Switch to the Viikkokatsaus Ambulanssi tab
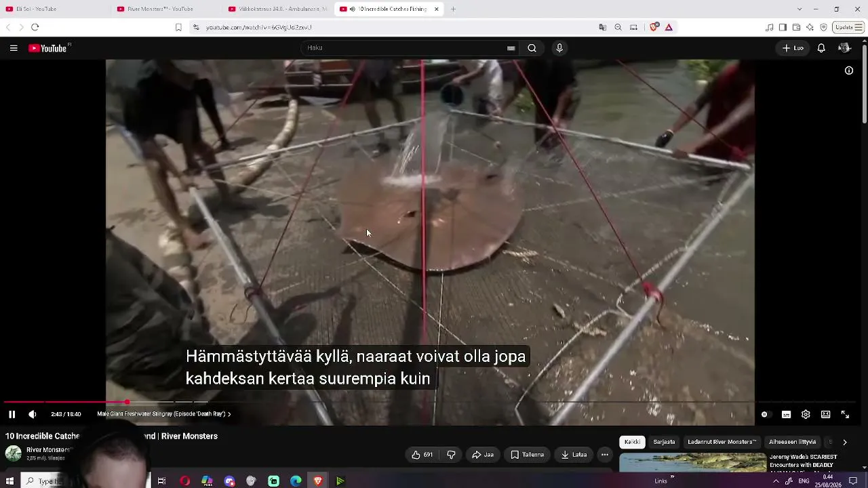This screenshot has height=488, width=868. click(x=277, y=9)
